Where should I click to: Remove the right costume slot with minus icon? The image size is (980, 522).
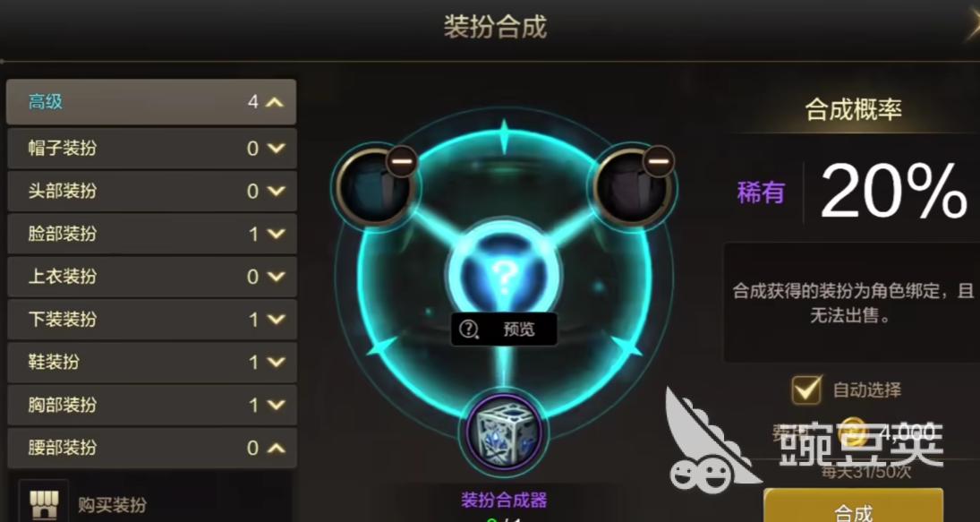point(658,161)
